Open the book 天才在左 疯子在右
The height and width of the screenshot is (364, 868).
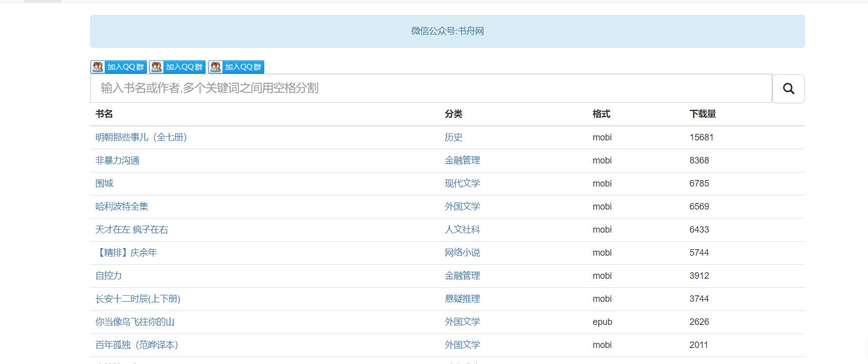pyautogui.click(x=132, y=230)
